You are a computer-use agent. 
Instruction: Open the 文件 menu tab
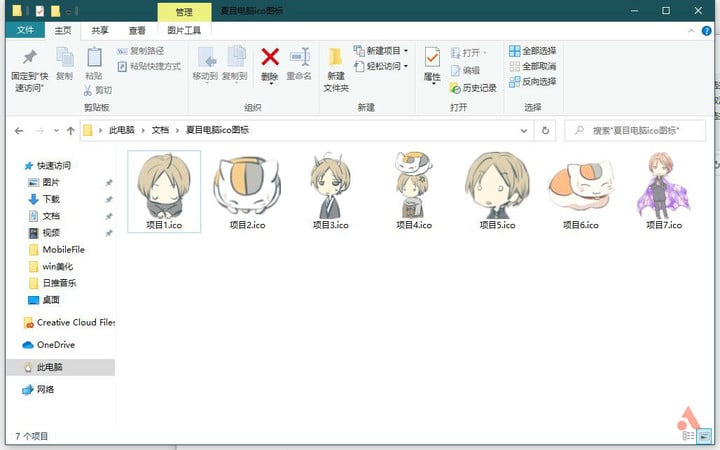click(25, 30)
